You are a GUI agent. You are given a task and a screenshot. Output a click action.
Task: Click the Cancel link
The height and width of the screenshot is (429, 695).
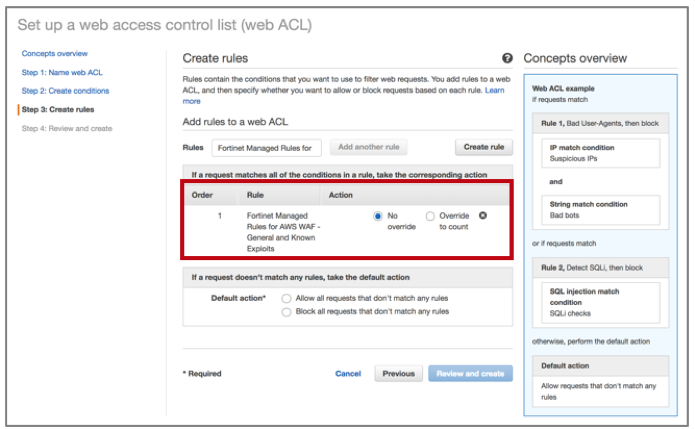(x=348, y=374)
